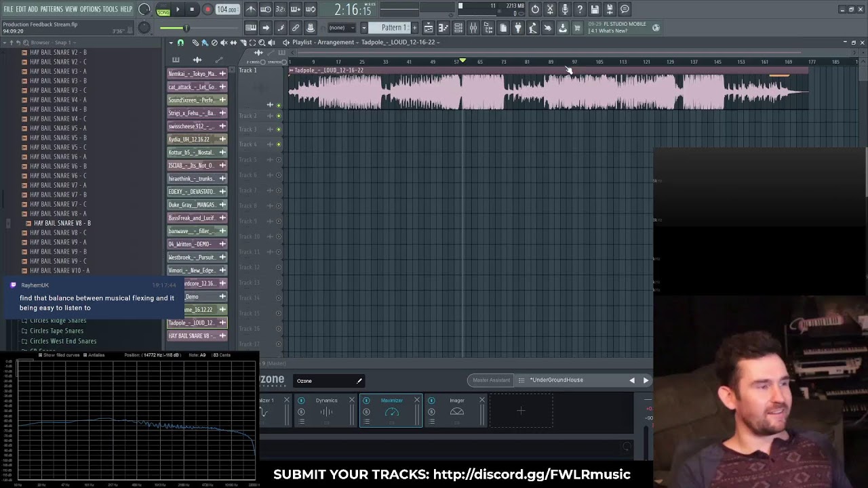Enable the STRETCH checkbox
Image resolution: width=868 pixels, height=488 pixels.
pyautogui.click(x=283, y=62)
